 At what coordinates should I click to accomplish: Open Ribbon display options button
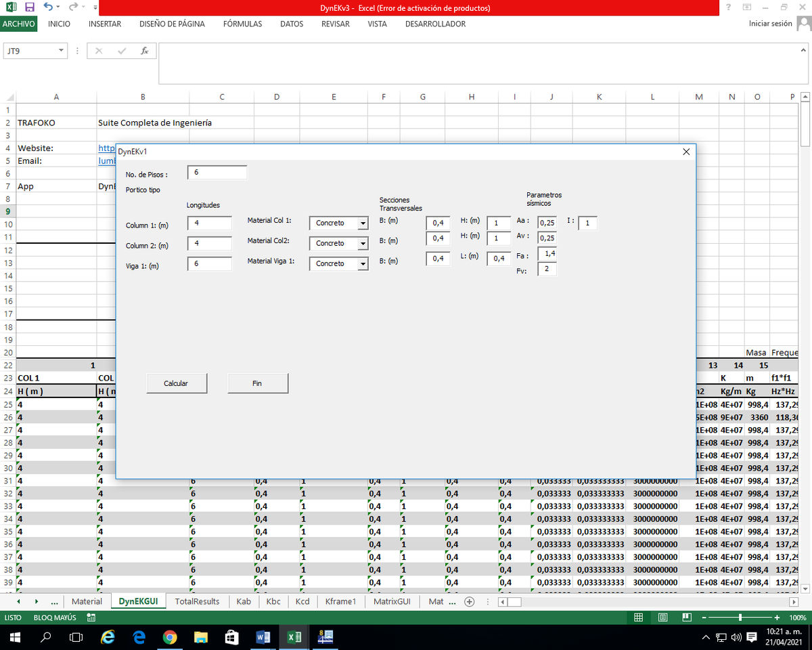pos(747,7)
